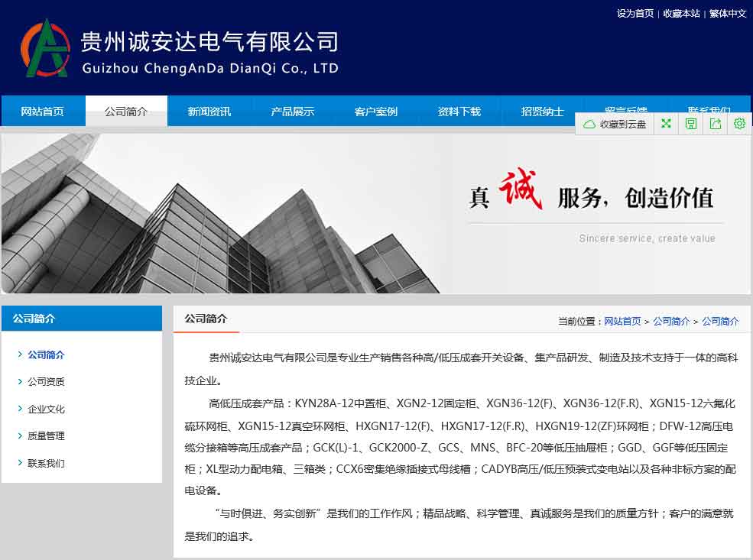Click the green share export icon
Screen dimensions: 753x560
pyautogui.click(x=715, y=124)
